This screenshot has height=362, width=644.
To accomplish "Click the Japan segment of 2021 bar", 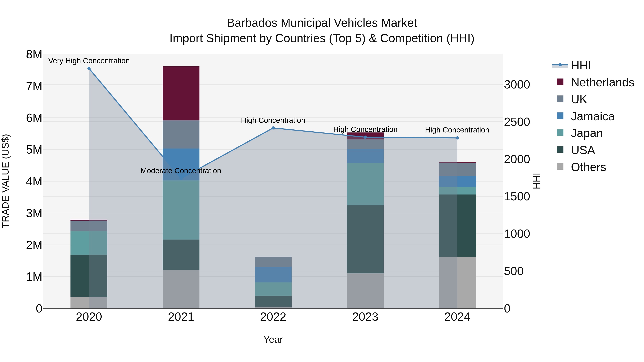I will click(x=181, y=210).
